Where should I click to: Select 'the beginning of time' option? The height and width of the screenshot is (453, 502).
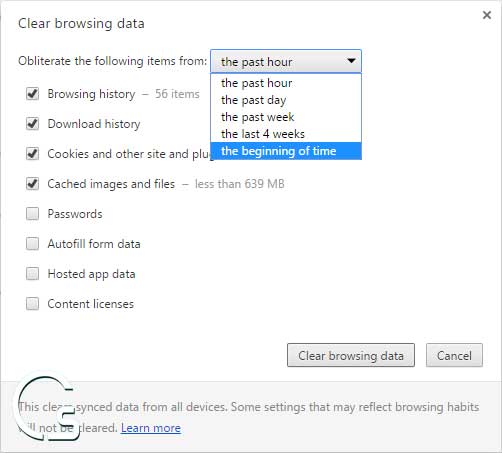coord(286,151)
